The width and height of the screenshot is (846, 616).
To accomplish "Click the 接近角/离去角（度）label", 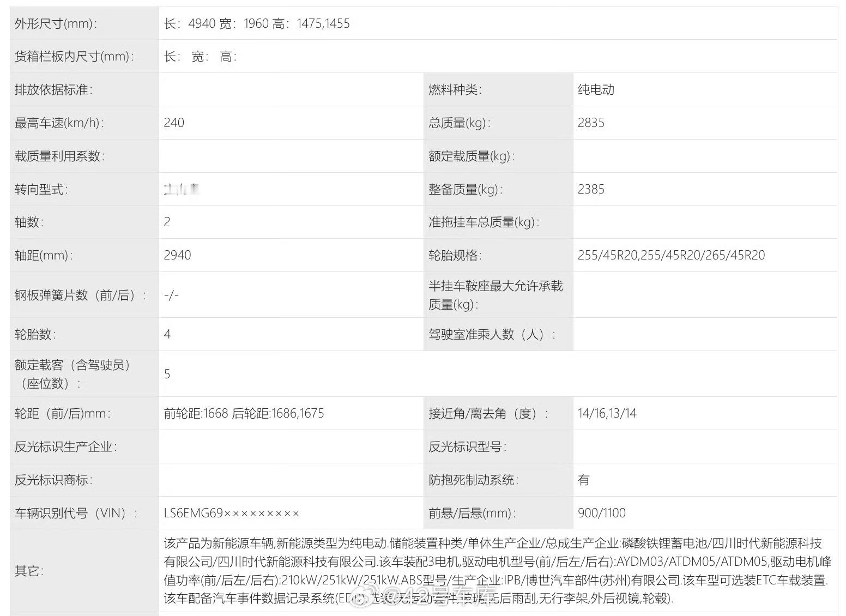I will point(488,414).
